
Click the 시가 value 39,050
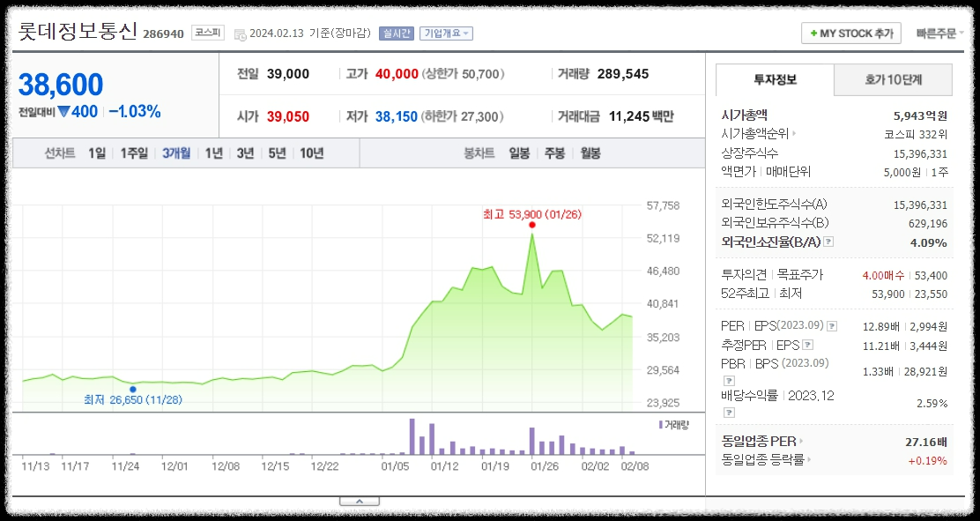tap(288, 116)
